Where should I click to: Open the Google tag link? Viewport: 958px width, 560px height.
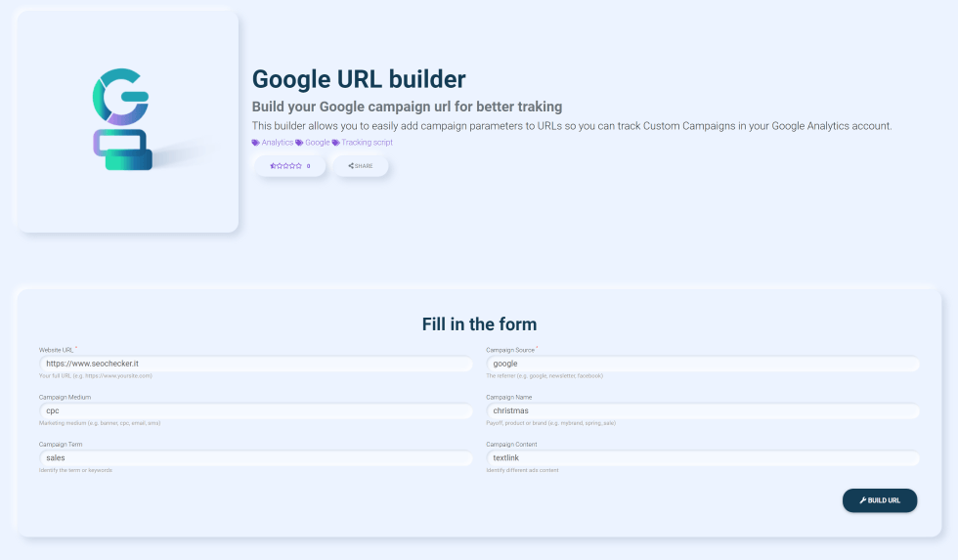(317, 143)
